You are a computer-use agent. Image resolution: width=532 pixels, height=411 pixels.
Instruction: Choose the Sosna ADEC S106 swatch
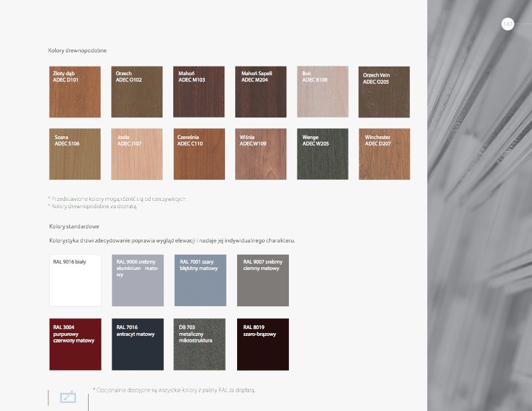tap(75, 154)
